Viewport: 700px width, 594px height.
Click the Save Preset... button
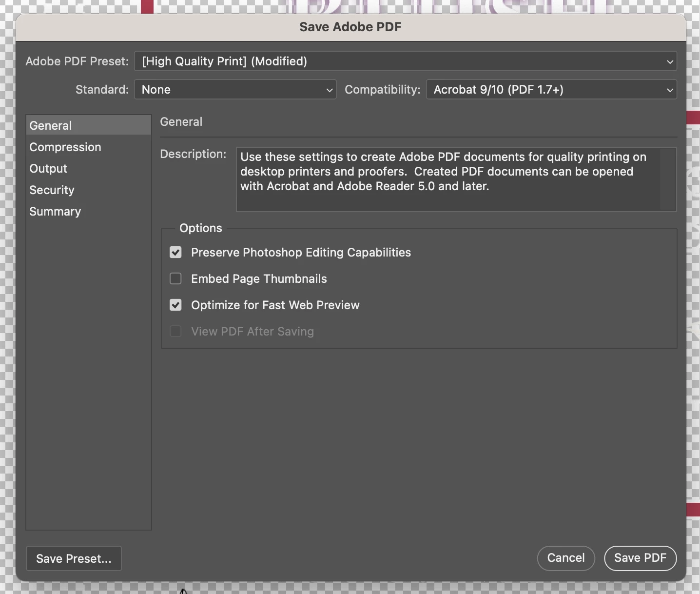click(x=74, y=558)
